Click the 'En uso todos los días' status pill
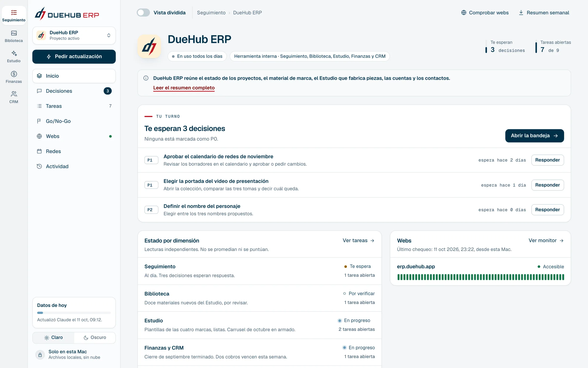 tap(197, 56)
